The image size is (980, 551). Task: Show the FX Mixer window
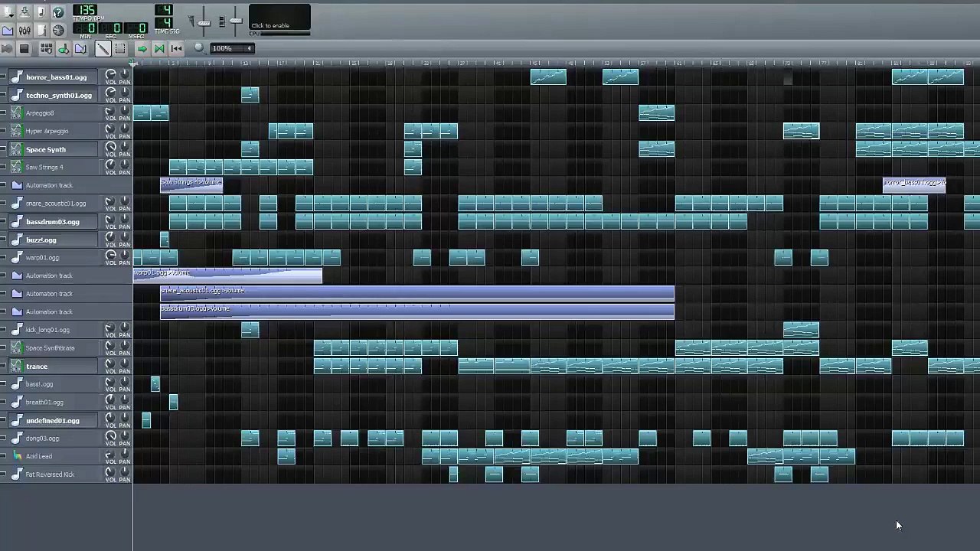[24, 31]
